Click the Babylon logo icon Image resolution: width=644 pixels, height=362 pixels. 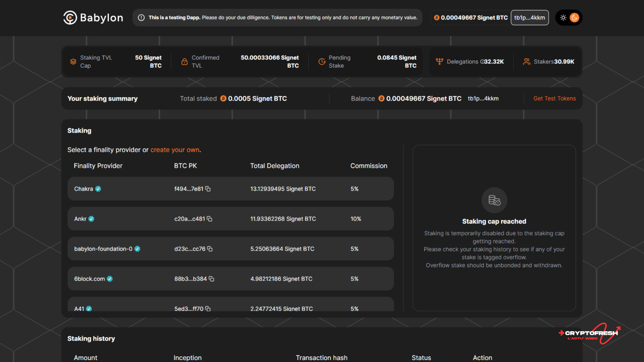70,18
